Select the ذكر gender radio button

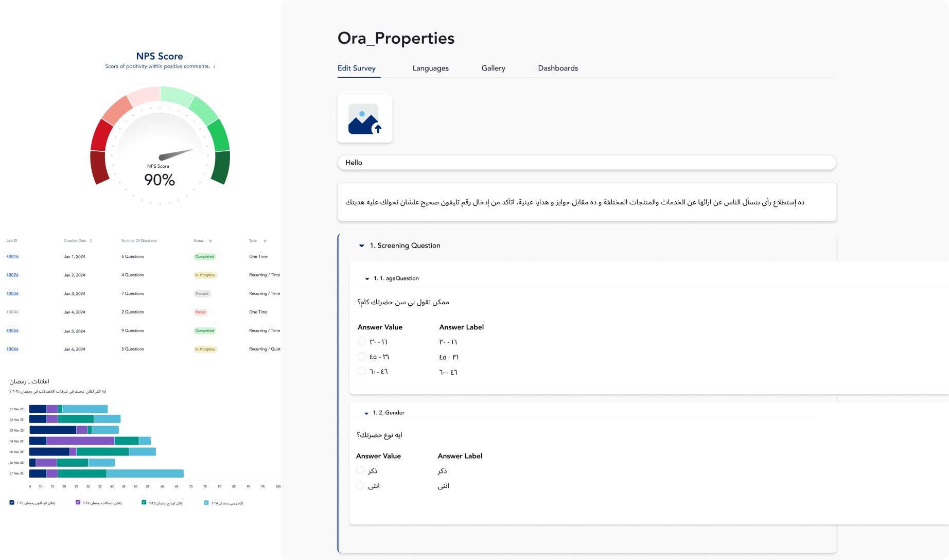tap(360, 470)
